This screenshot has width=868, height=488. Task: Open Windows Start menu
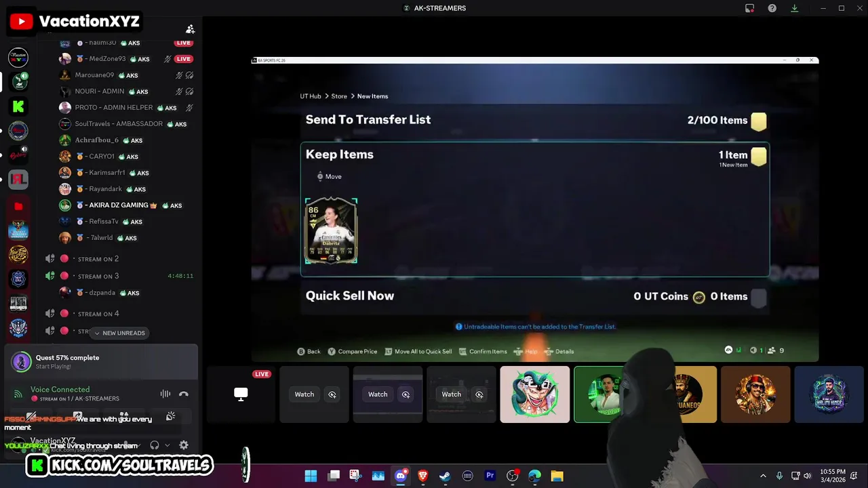[311, 476]
